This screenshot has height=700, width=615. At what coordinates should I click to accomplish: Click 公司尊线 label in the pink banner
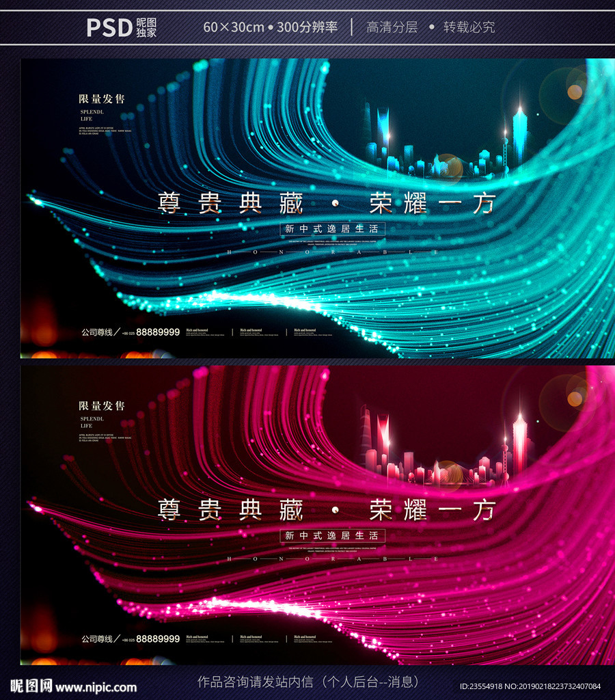tap(97, 639)
